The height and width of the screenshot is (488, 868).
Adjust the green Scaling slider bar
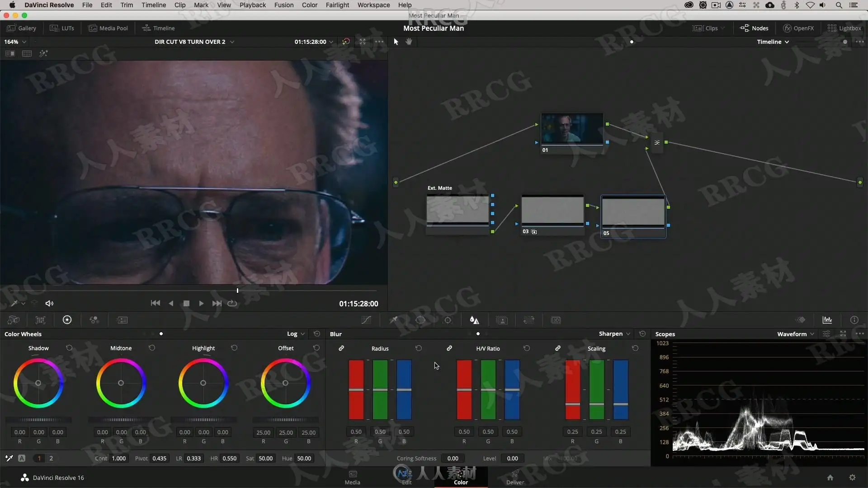coord(596,389)
